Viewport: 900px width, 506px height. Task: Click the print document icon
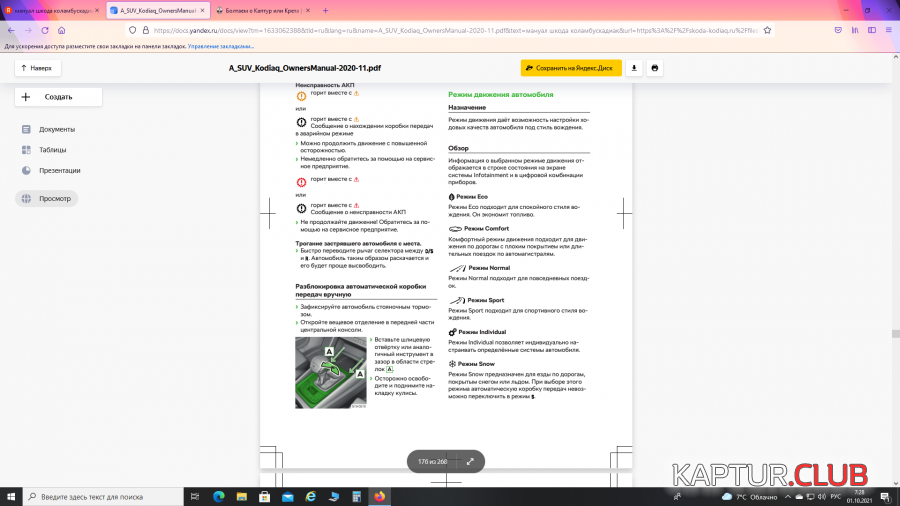coord(655,68)
